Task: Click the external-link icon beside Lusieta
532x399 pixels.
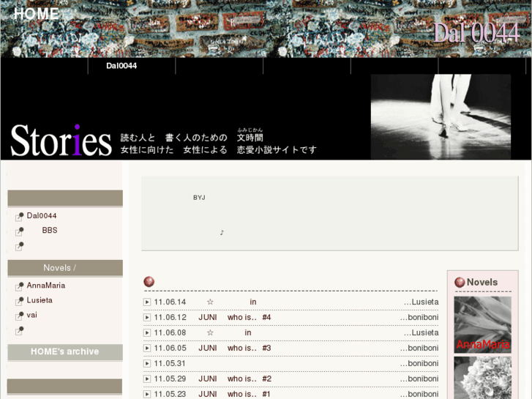Action: click(19, 301)
